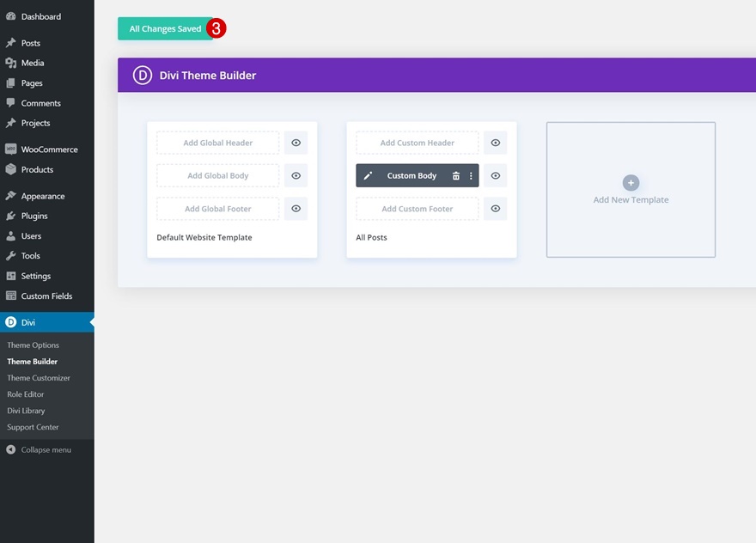Click the Media icon in sidebar

(x=10, y=63)
